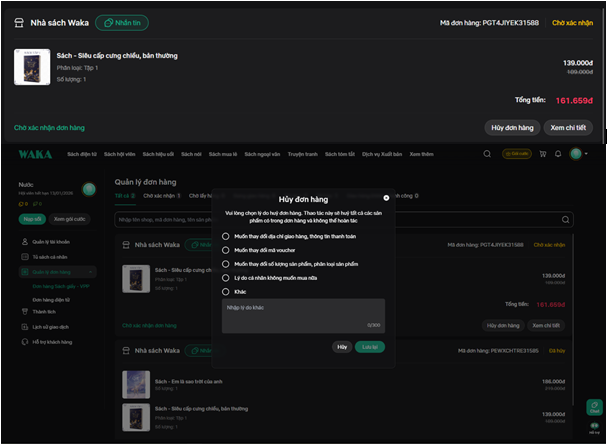Click the search magnifier icon in header

click(x=487, y=154)
